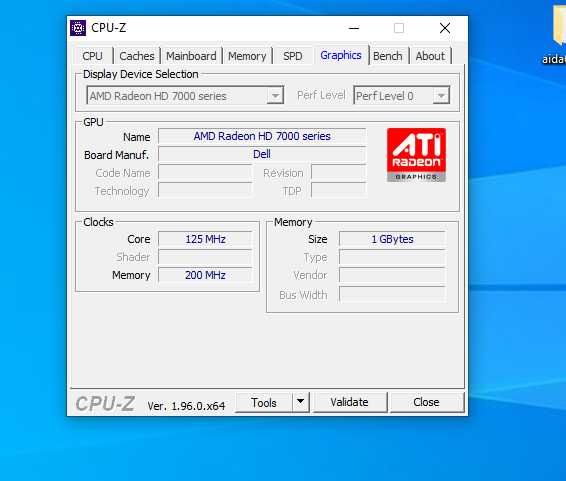Click the 'Display Device Selection' group label
The height and width of the screenshot is (481, 566).
pos(141,74)
